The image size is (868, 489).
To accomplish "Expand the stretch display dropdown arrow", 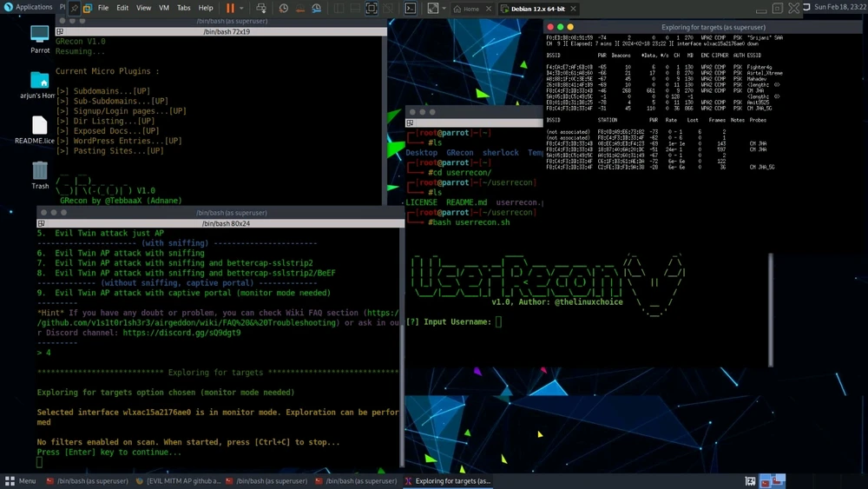I will tap(444, 9).
